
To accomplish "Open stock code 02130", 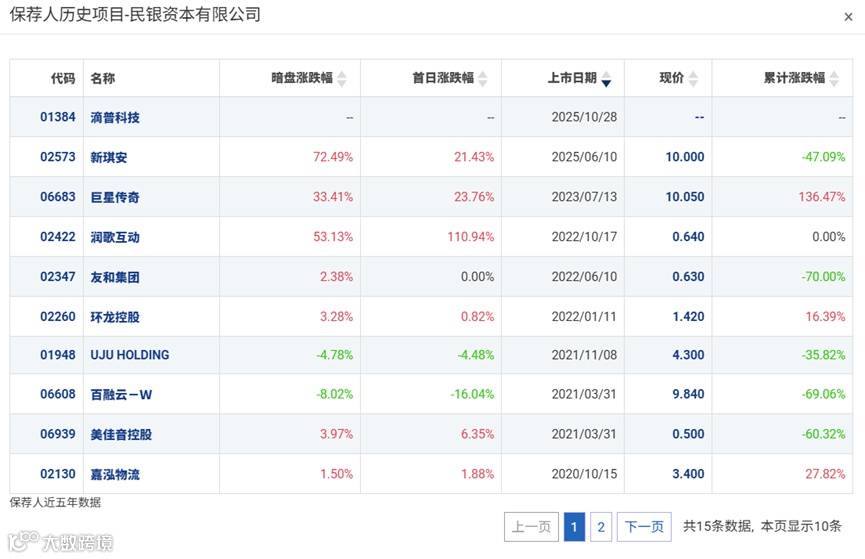I will click(x=58, y=474).
